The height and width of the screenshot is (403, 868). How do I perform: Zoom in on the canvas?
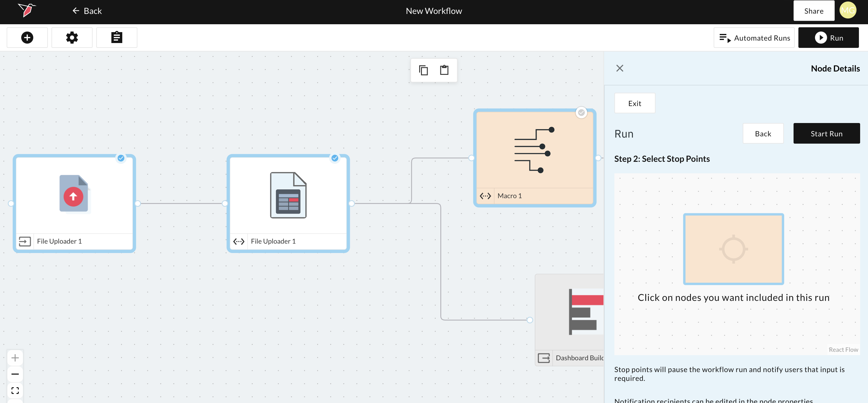[x=15, y=358]
